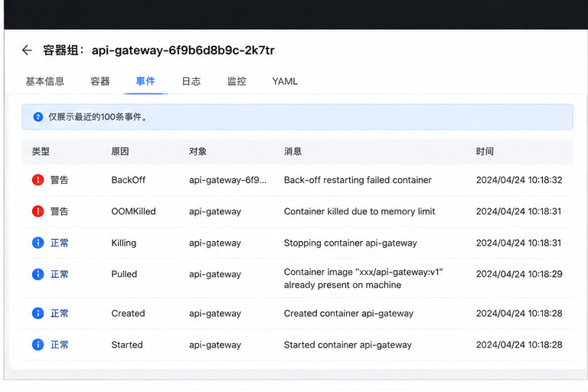Click the Started reason cell

127,345
